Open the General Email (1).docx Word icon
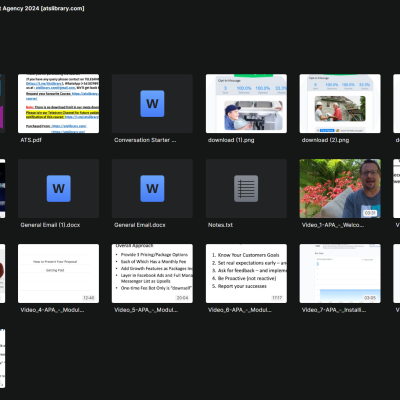 coord(58,188)
